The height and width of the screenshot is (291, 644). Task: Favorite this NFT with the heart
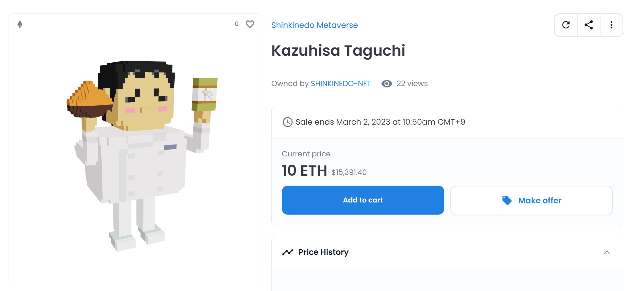coord(250,24)
